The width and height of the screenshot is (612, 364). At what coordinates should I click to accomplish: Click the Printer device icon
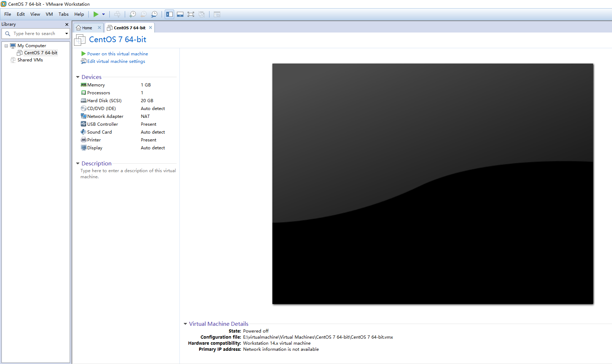point(84,140)
